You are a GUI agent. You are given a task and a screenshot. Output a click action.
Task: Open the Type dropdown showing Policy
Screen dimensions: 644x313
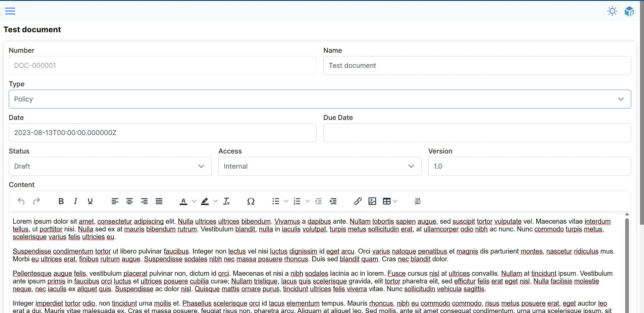[320, 99]
